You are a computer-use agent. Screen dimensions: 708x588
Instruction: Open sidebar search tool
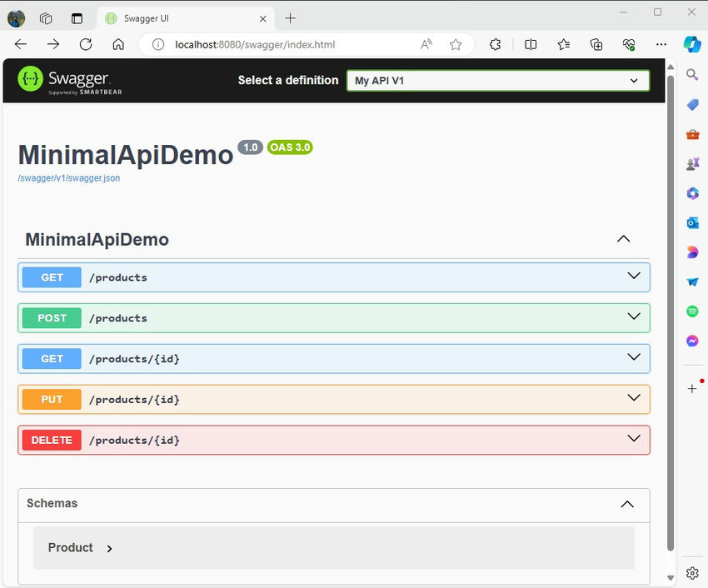pos(692,74)
